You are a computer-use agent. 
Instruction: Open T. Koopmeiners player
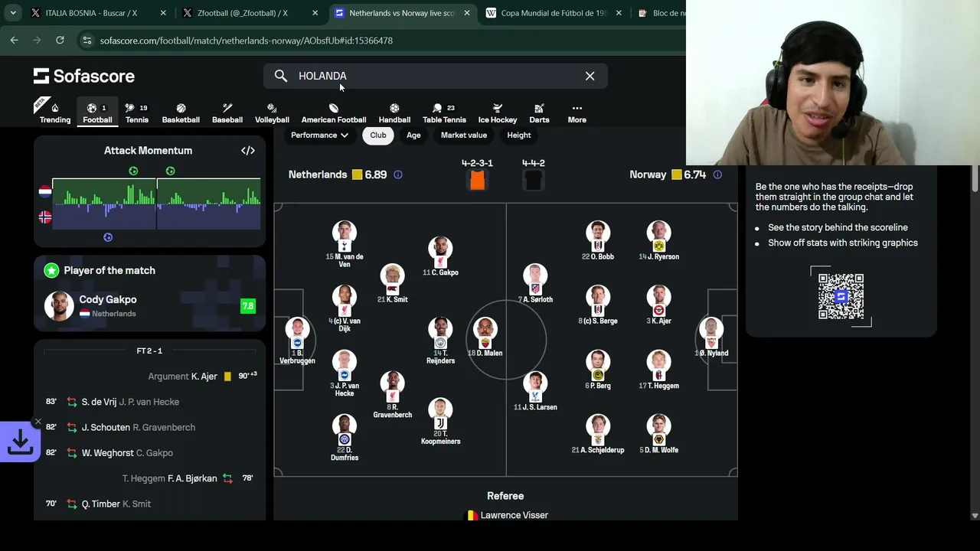440,421
